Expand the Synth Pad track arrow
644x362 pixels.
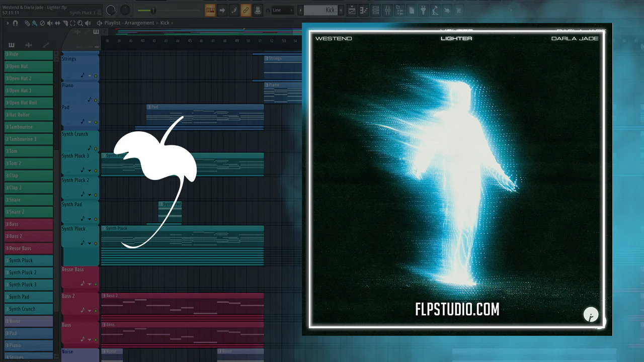90,219
